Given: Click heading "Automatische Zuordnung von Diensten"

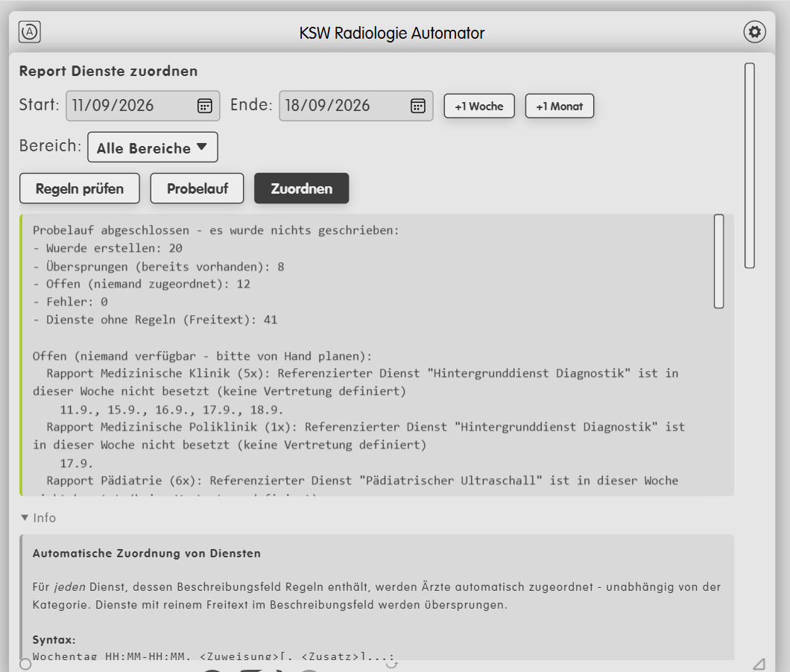Looking at the screenshot, I should pos(147,553).
